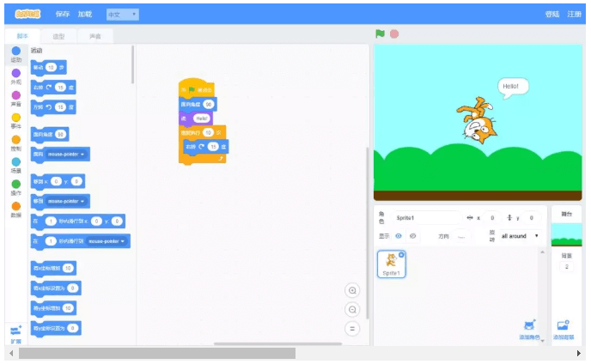The width and height of the screenshot is (591, 364).
Task: Click the 15 value in the 左转 block
Action: click(60, 107)
